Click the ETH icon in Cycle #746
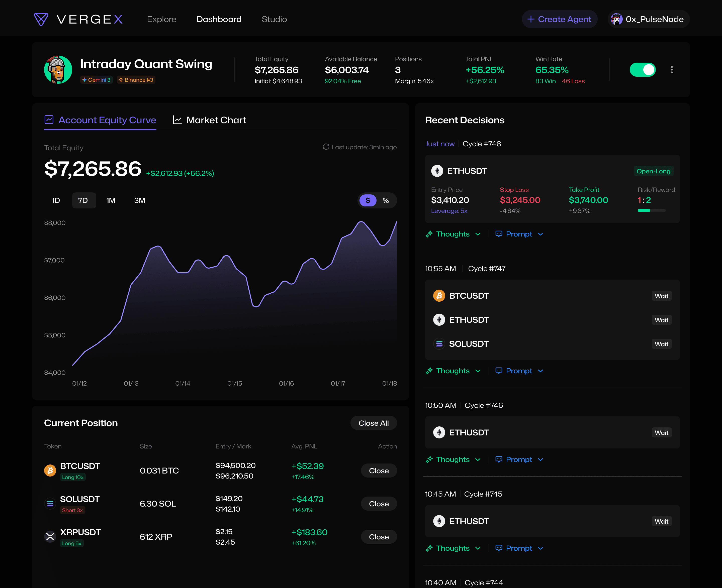 click(439, 432)
